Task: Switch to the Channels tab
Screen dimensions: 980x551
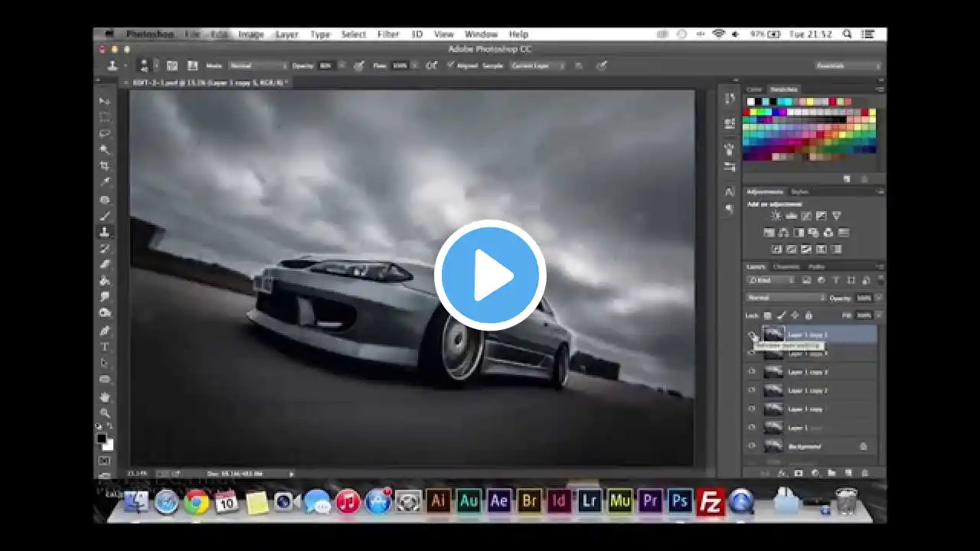Action: 786,266
